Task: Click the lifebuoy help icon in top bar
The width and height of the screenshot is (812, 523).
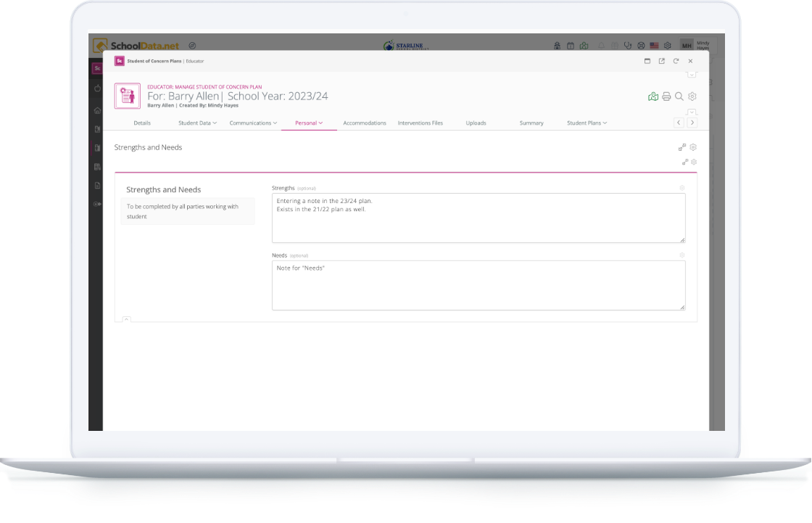Action: click(641, 46)
